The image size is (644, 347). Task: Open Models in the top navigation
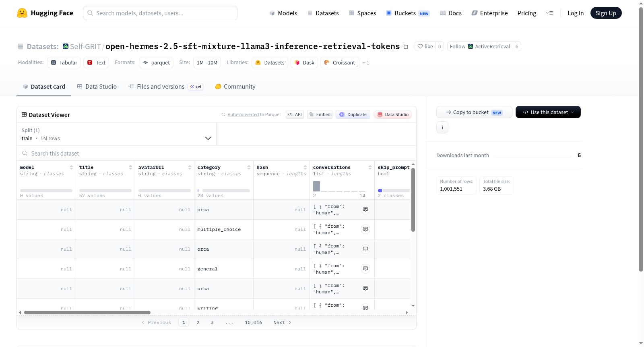tap(283, 13)
